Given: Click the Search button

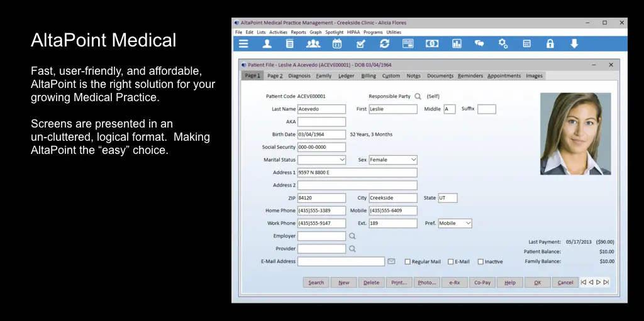Looking at the screenshot, I should click(x=316, y=283).
